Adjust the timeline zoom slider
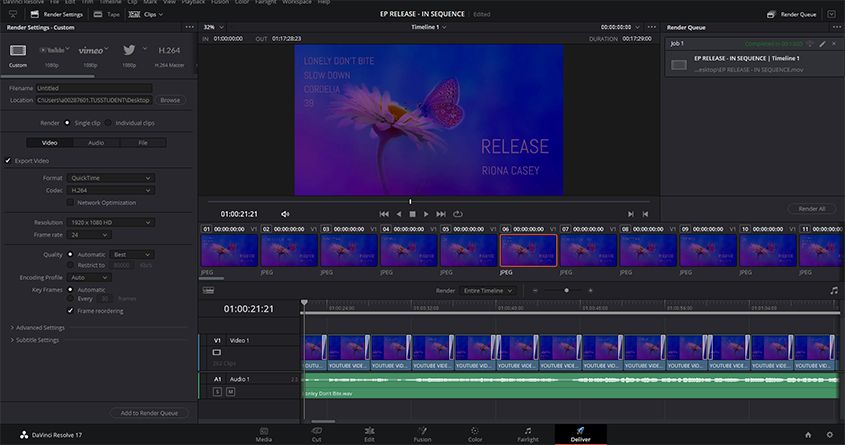The width and height of the screenshot is (845, 445). point(567,291)
